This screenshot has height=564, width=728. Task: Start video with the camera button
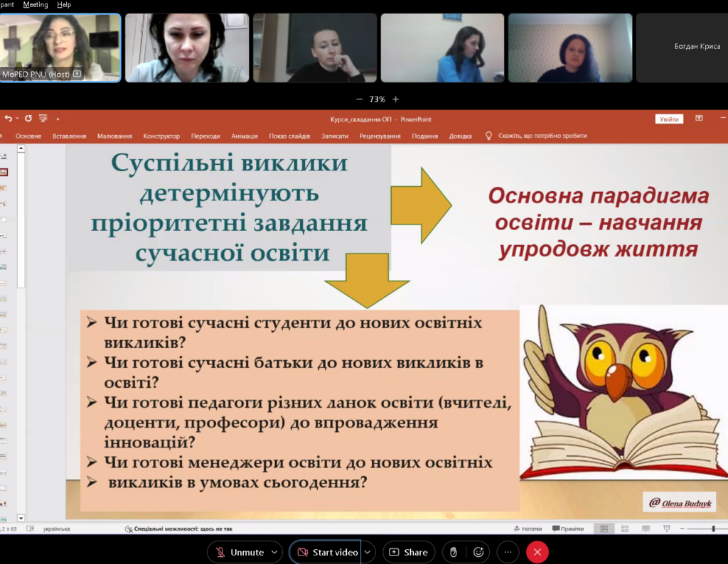328,552
